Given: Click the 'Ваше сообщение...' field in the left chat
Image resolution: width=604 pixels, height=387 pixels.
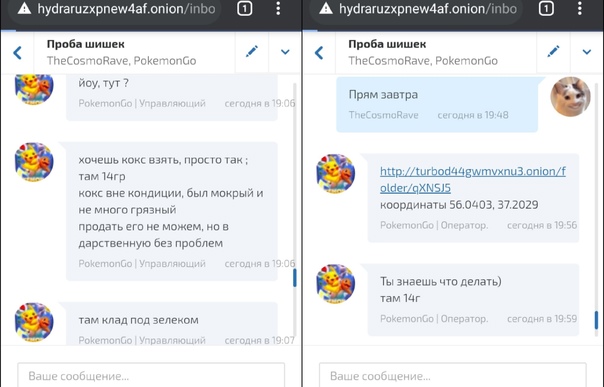Looking at the screenshot, I should (x=151, y=375).
